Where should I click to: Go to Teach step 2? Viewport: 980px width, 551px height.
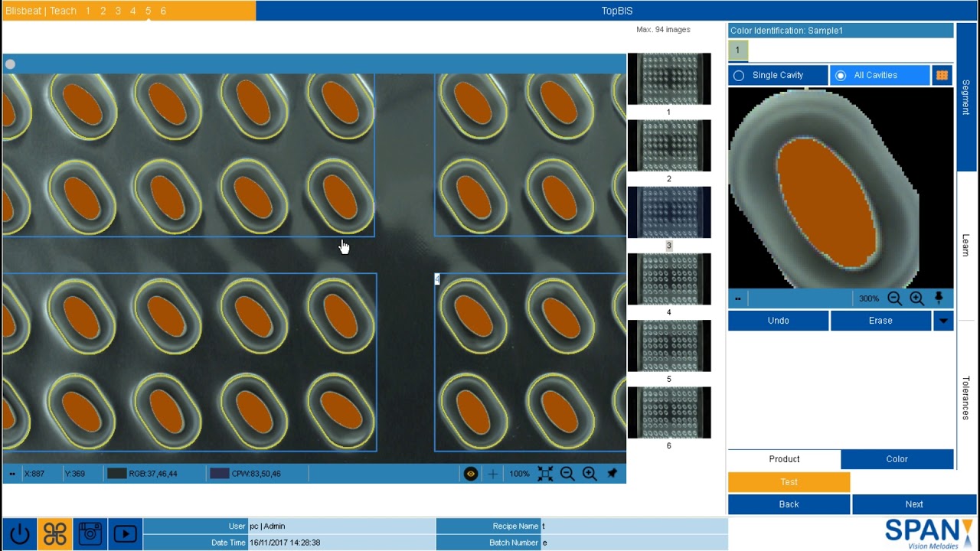[103, 11]
